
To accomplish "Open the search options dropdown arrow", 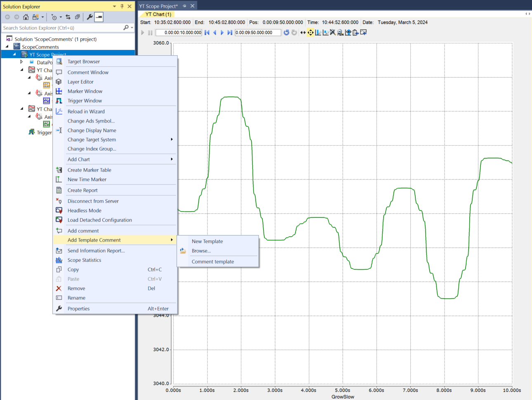I will pos(132,28).
